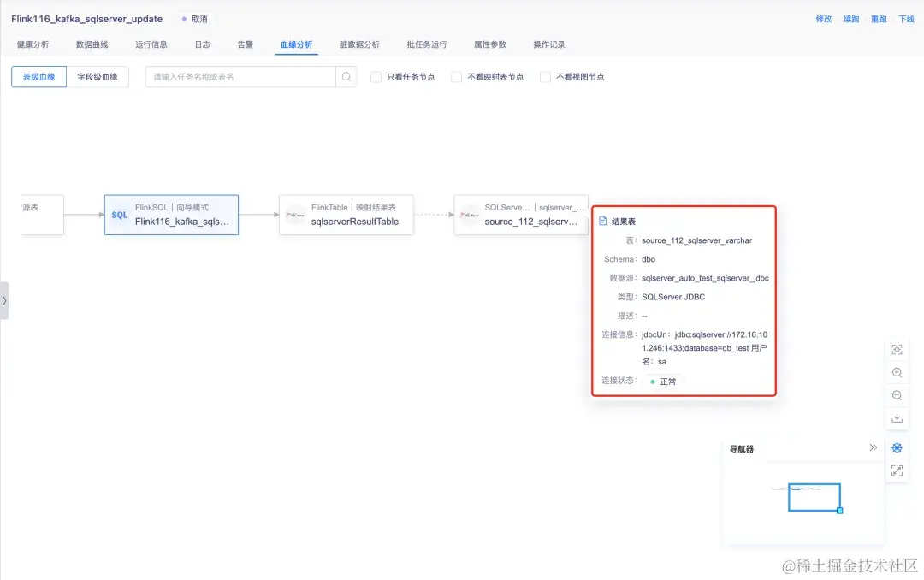Select 表级血缘 toggle

click(x=38, y=77)
